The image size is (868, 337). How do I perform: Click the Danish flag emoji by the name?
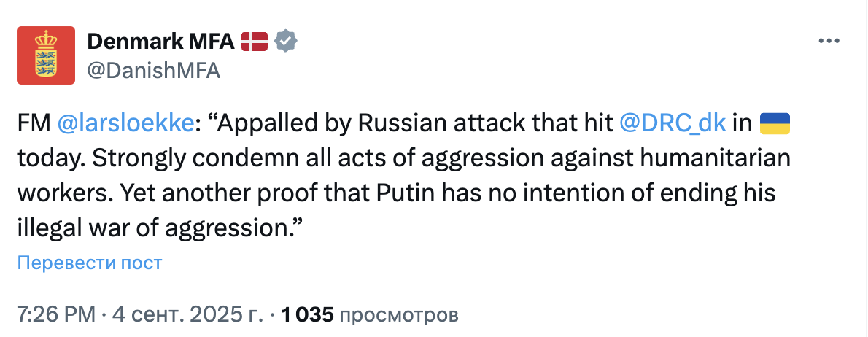coord(255,42)
